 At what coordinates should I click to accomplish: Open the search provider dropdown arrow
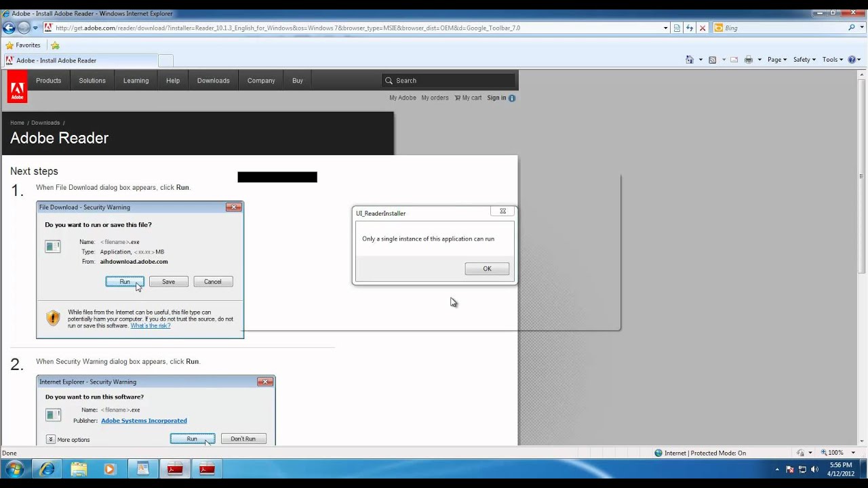click(863, 28)
